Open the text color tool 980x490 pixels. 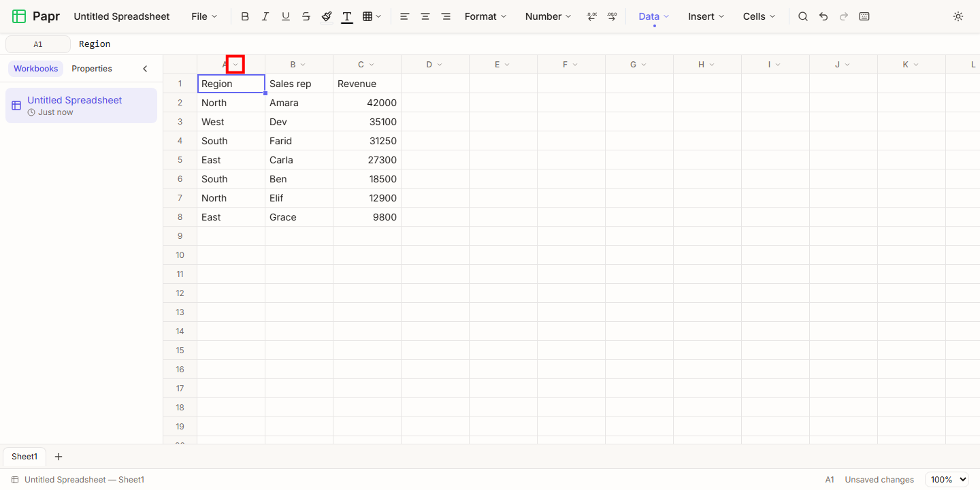pos(347,16)
